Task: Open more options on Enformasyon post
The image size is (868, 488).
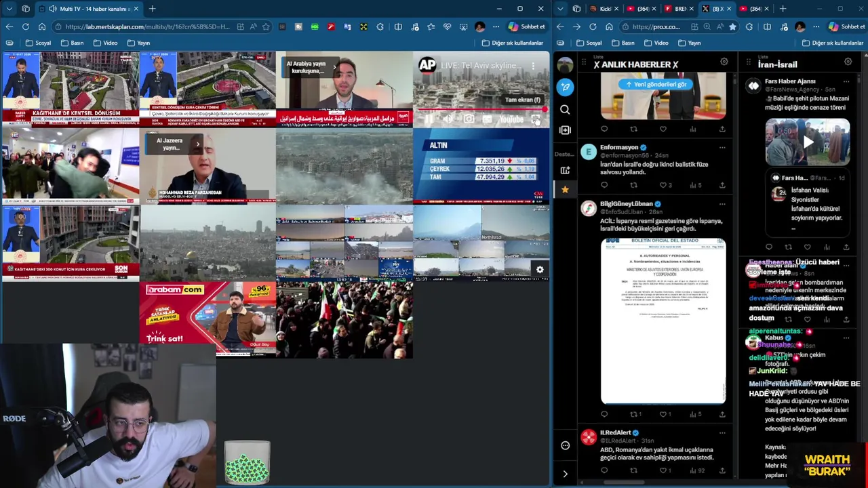Action: point(722,147)
